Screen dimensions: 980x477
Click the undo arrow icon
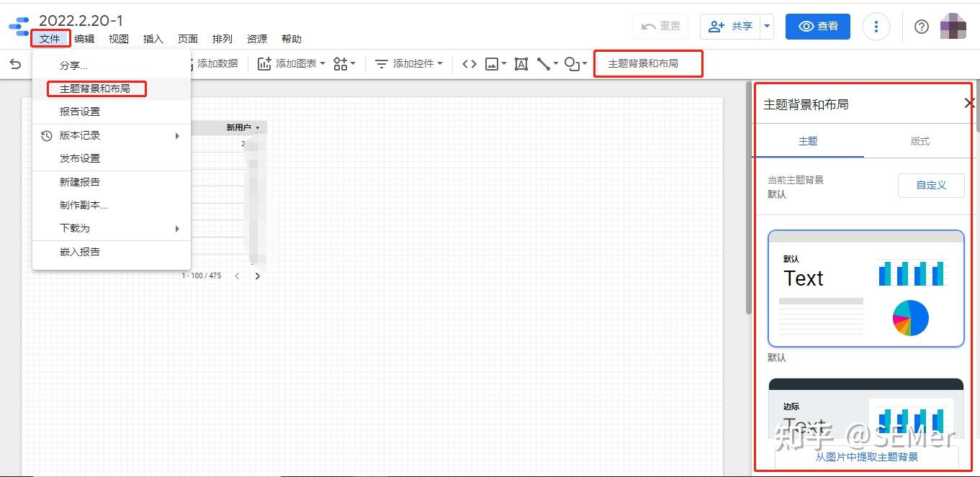[14, 63]
